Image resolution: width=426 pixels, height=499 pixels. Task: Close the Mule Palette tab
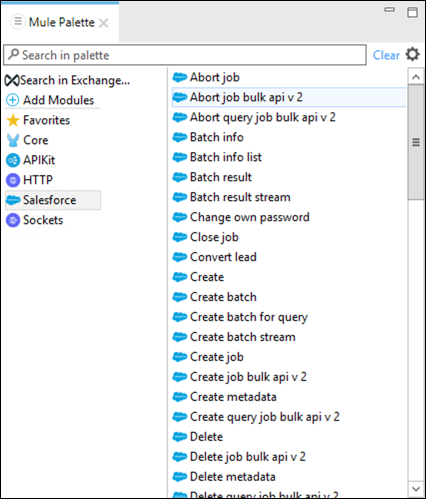[104, 23]
